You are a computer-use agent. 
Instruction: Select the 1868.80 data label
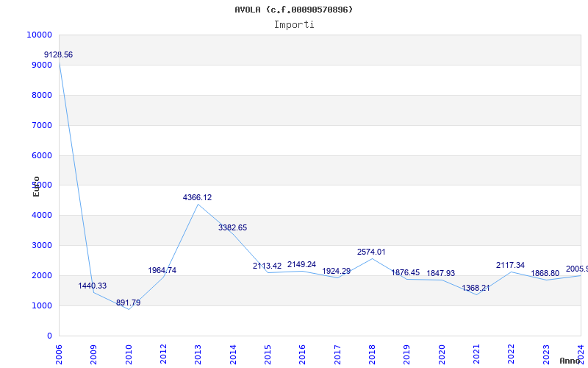tap(545, 273)
